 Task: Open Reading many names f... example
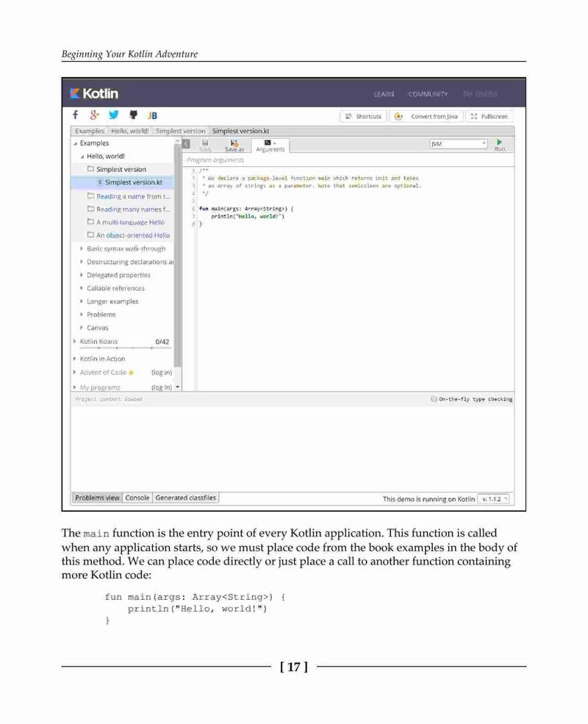tap(133, 209)
